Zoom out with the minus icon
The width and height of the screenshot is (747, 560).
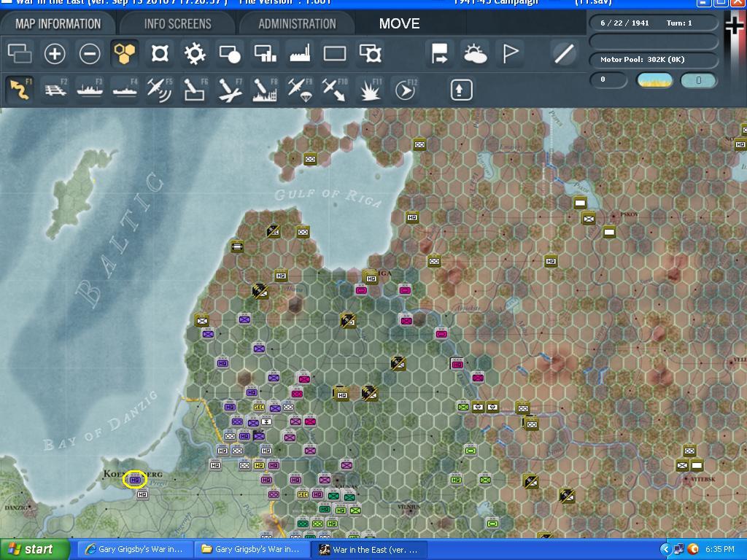(90, 53)
